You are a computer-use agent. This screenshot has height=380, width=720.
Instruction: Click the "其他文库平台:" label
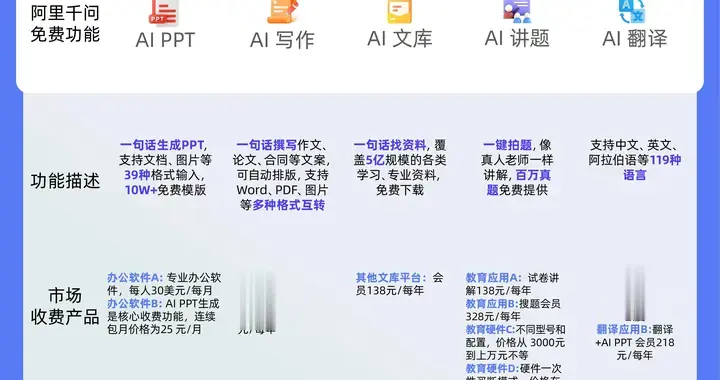[x=391, y=278]
